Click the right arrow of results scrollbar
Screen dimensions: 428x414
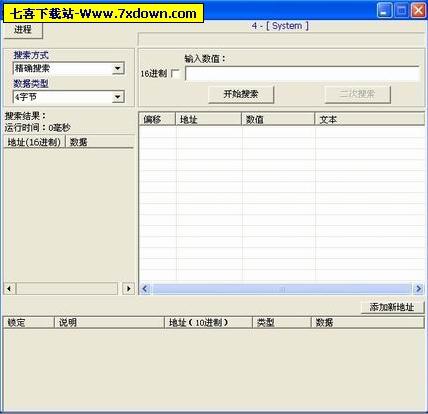(x=128, y=288)
